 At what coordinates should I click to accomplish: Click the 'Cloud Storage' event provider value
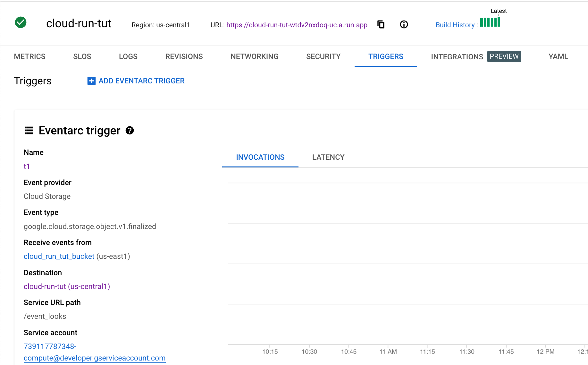(47, 196)
